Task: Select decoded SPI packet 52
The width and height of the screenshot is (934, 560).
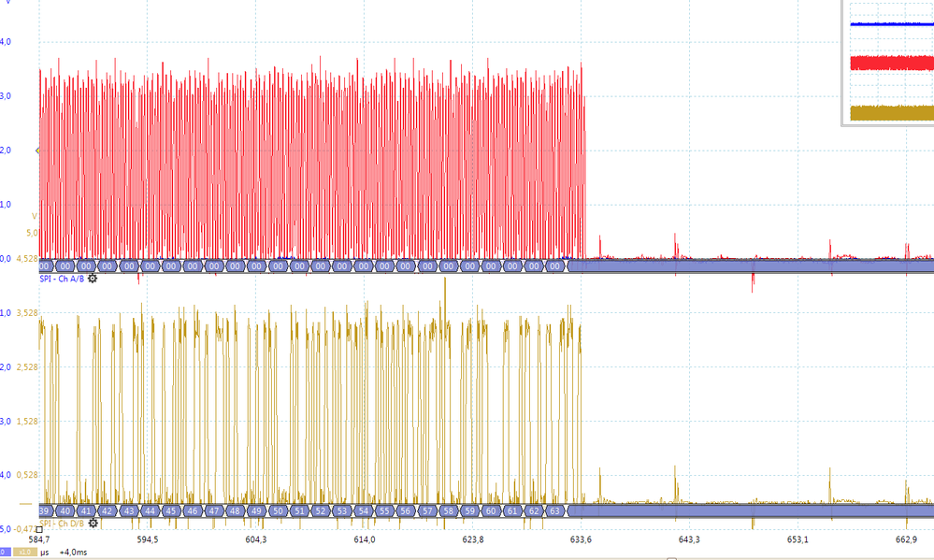Action: point(321,510)
